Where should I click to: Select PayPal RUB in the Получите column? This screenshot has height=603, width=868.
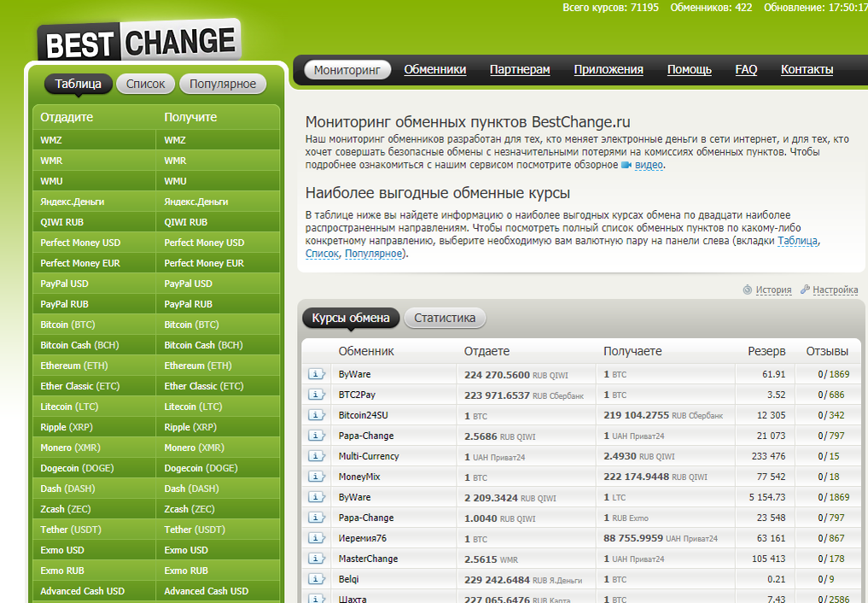click(218, 304)
